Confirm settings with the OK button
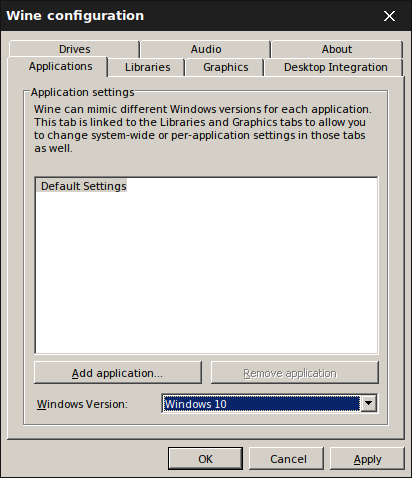Viewport: 412px width, 478px height. tap(205, 459)
